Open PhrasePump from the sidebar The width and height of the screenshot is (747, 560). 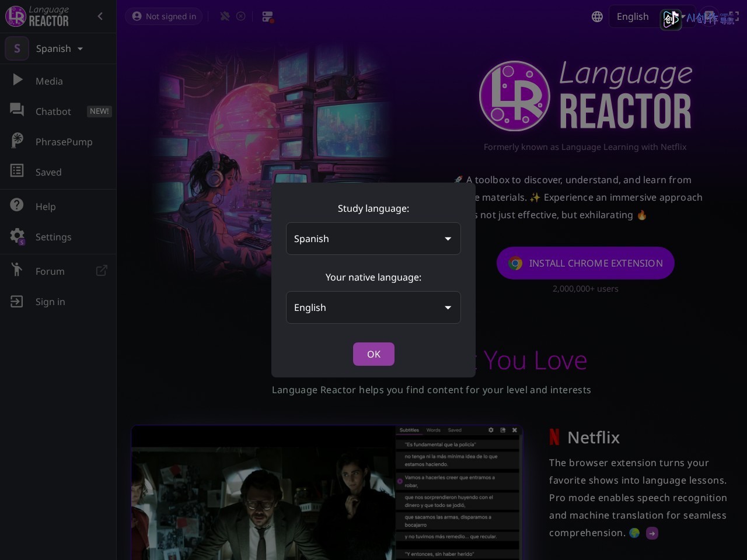[58, 142]
